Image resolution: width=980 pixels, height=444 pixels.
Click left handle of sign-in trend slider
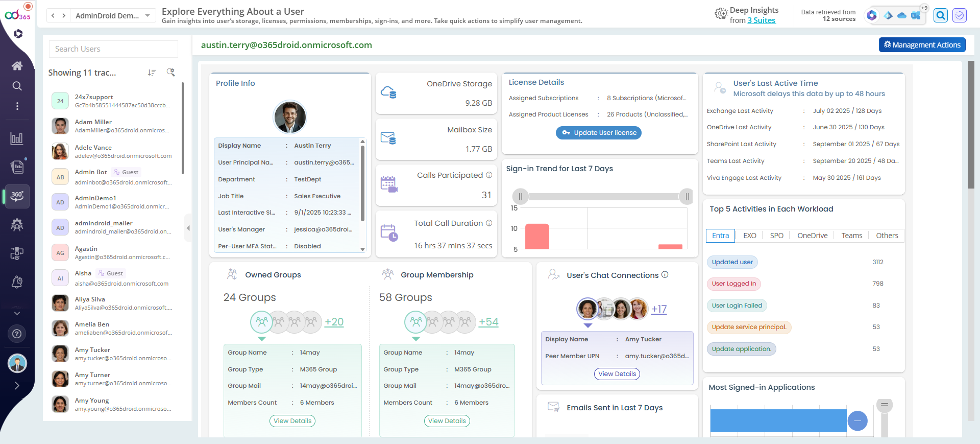tap(520, 196)
